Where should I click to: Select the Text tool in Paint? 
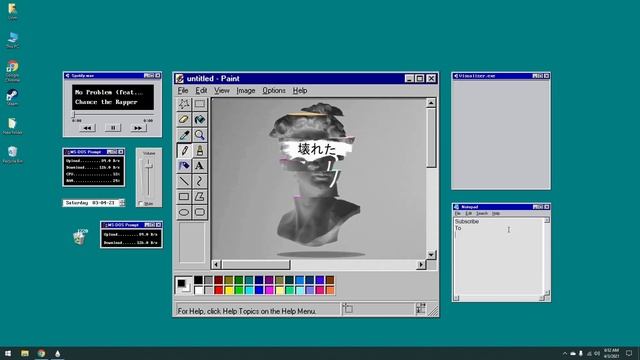(x=200, y=166)
